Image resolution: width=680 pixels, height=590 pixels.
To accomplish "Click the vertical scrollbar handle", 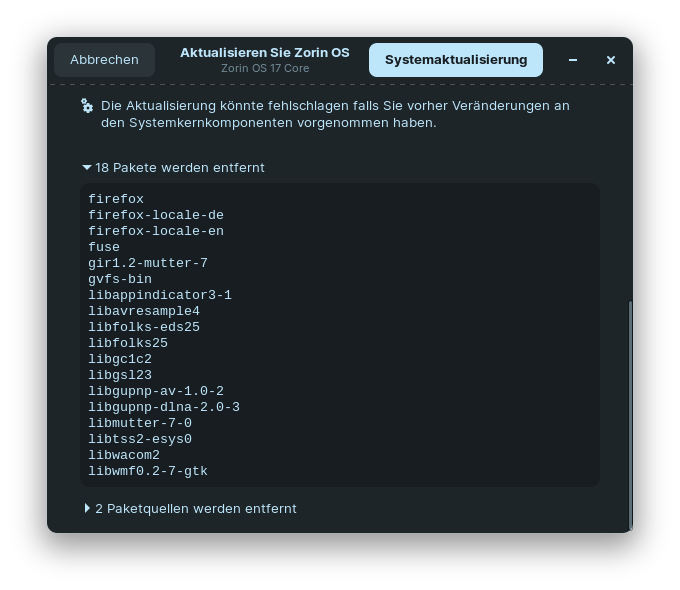I will (x=630, y=414).
